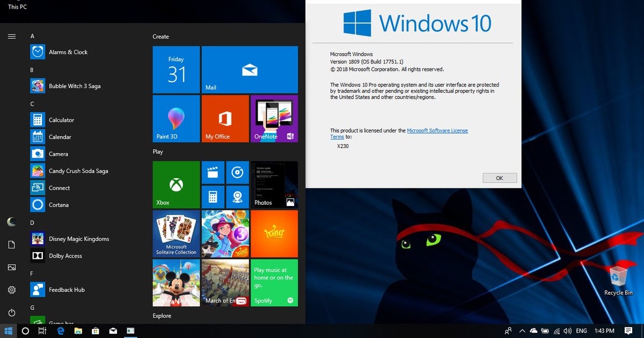The image size is (644, 338).
Task: Open the OneNote tile
Action: [274, 118]
